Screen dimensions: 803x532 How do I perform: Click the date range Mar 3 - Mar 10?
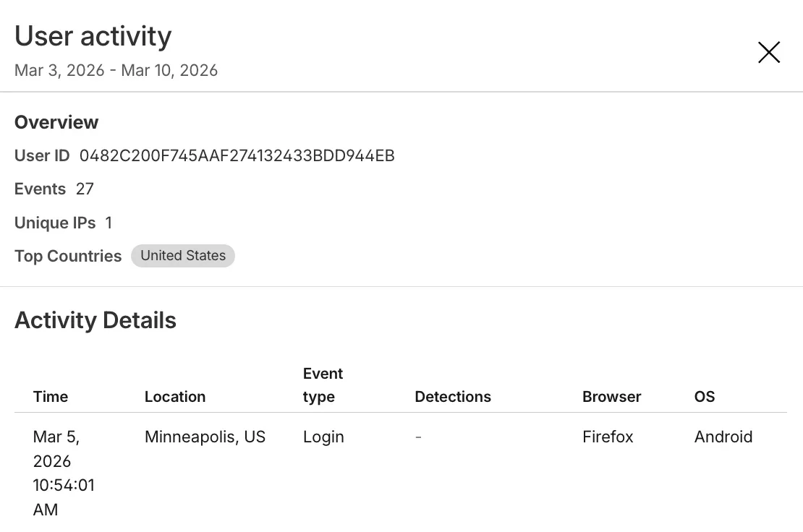click(116, 70)
